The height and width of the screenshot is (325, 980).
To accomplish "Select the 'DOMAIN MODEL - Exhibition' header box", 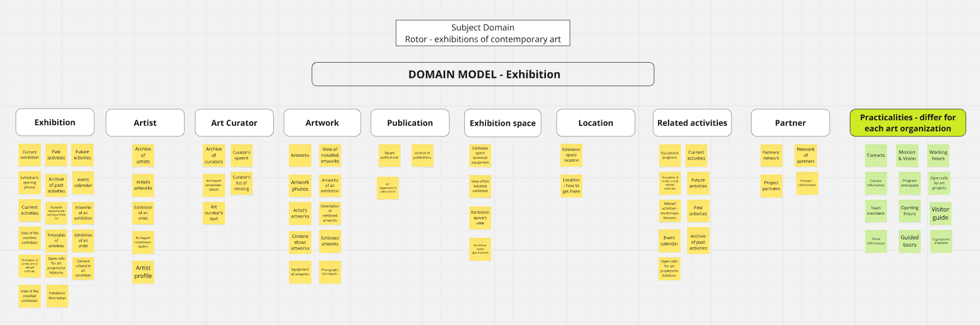I will pos(483,74).
